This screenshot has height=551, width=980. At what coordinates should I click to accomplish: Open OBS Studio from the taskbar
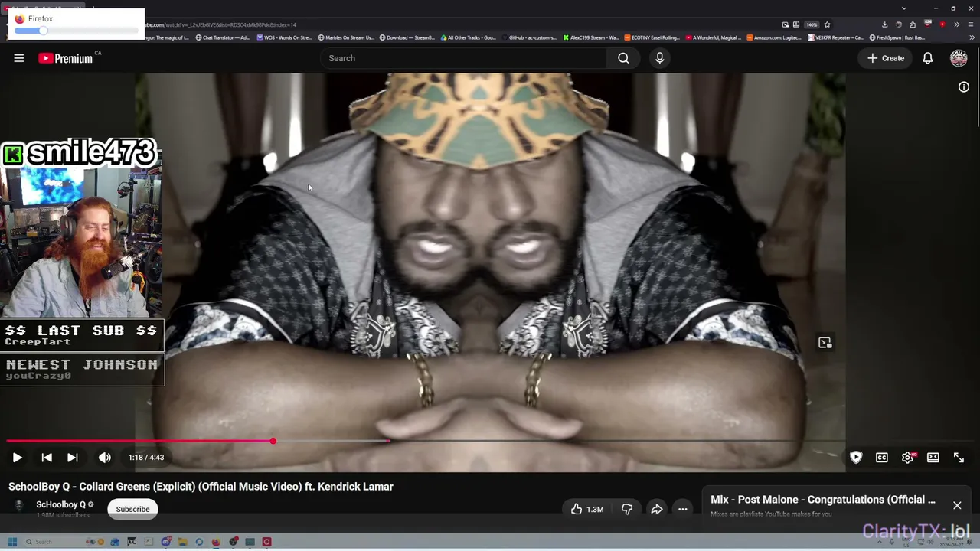[233, 542]
